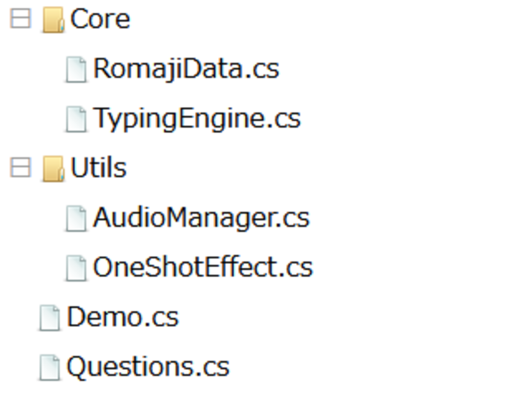
Task: Select AudioManager.cs in the Utils folder
Action: (x=201, y=218)
